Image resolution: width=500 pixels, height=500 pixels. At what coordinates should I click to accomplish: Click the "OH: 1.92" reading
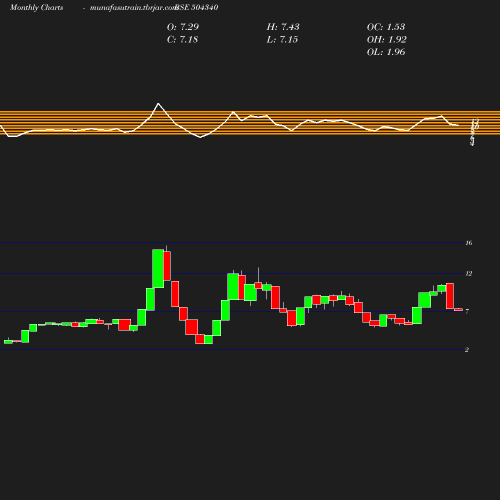387,40
